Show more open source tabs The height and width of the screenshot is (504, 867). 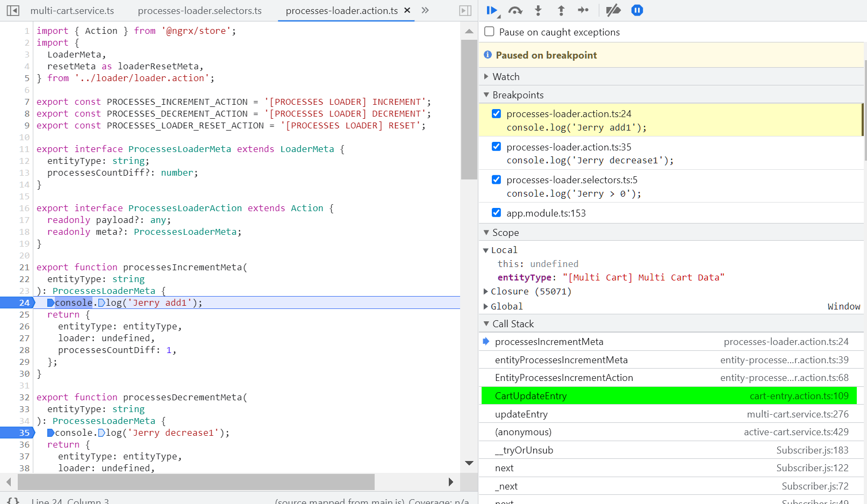point(425,10)
